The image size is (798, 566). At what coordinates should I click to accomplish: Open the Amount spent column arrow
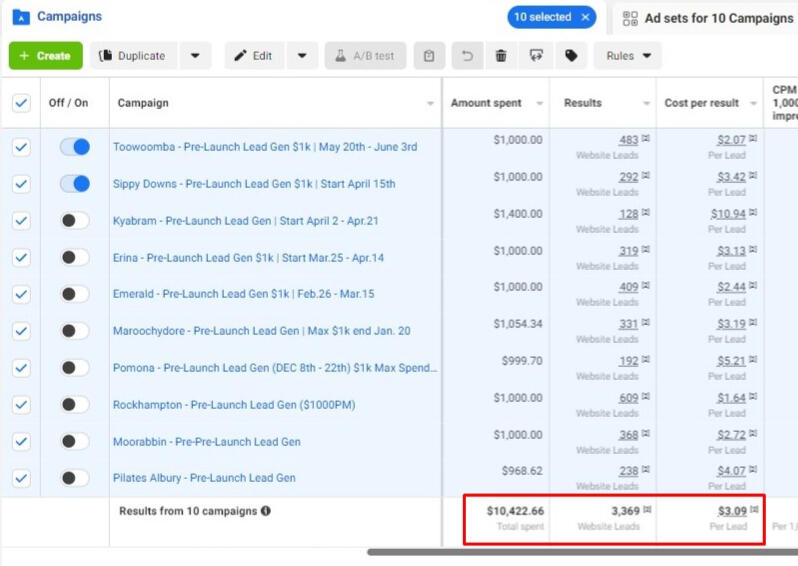click(539, 103)
